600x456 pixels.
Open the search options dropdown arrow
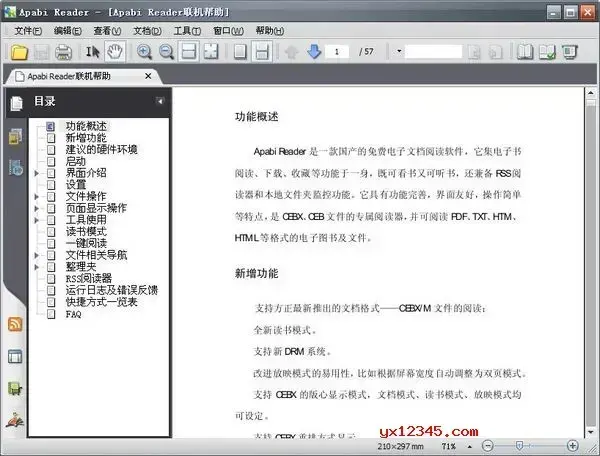point(399,51)
